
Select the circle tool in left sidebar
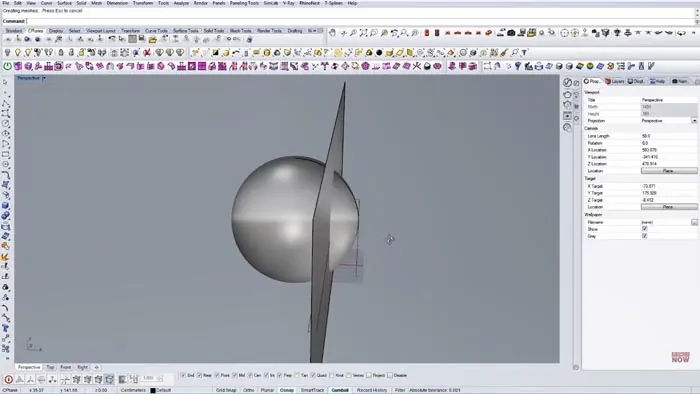click(x=5, y=124)
